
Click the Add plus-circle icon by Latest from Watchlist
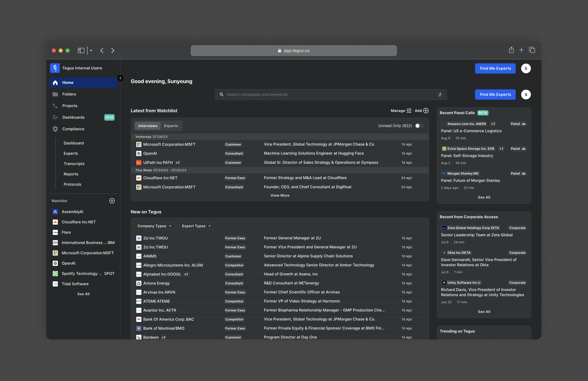click(x=426, y=111)
